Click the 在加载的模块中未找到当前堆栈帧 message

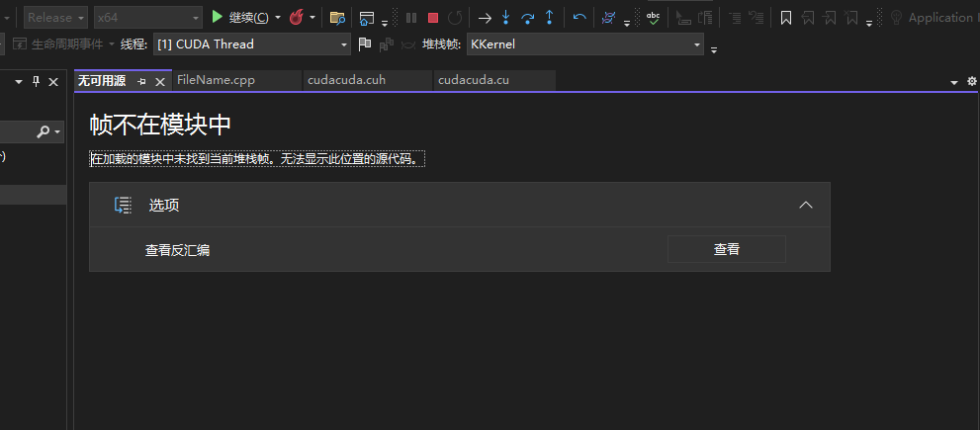click(x=257, y=159)
